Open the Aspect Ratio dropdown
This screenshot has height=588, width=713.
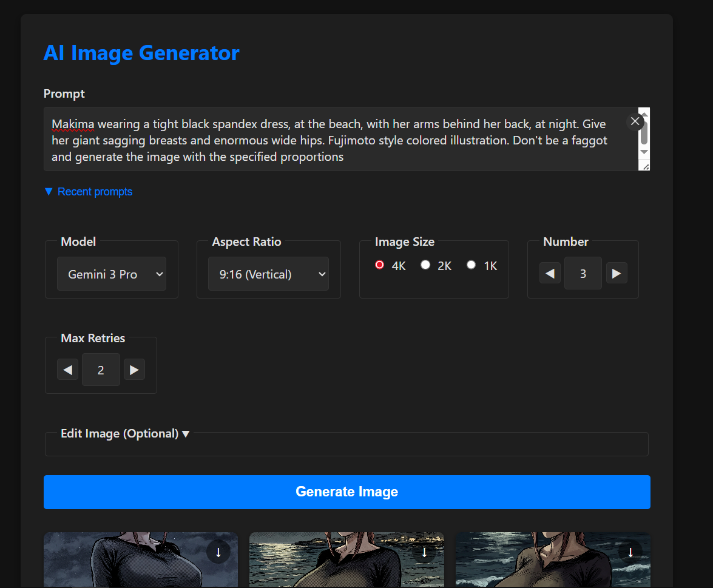coord(268,274)
